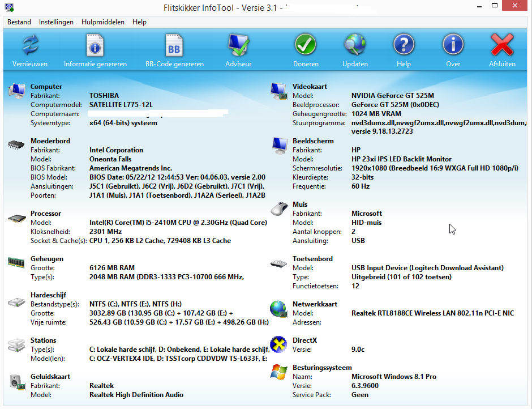Maximize the InfoTool window
Image resolution: width=532 pixels, height=409 pixels.
(x=495, y=6)
